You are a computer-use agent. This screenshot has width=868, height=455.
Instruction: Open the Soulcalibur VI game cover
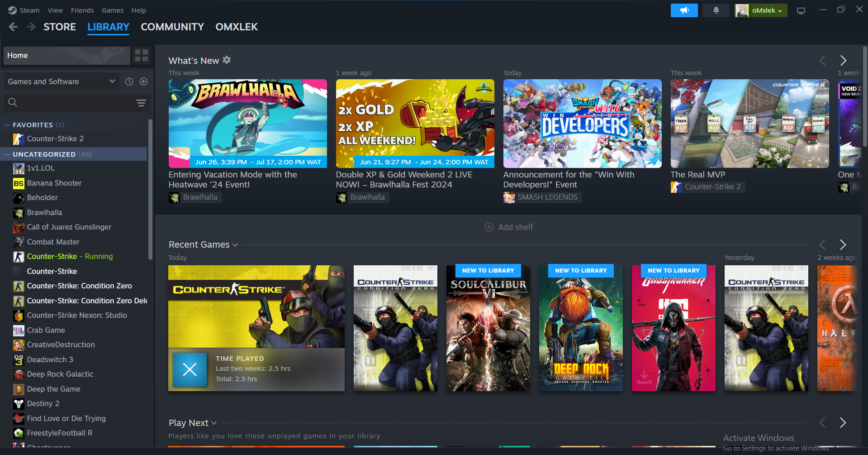[488, 328]
